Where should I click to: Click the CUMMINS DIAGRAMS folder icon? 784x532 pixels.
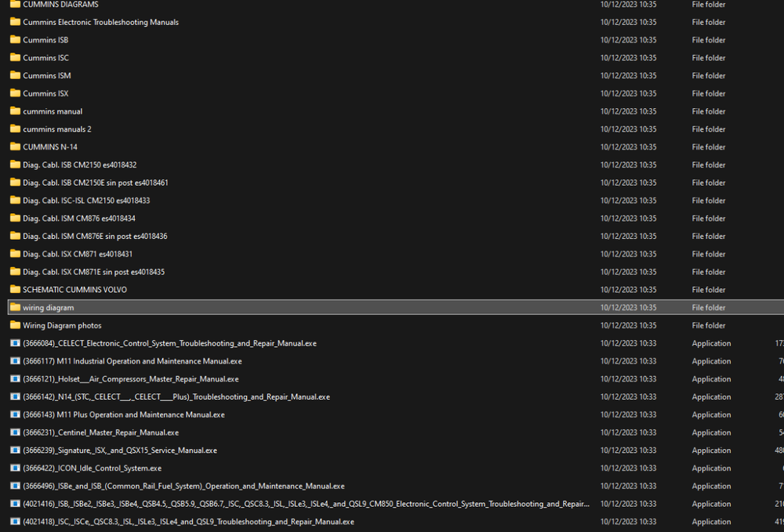(x=14, y=5)
